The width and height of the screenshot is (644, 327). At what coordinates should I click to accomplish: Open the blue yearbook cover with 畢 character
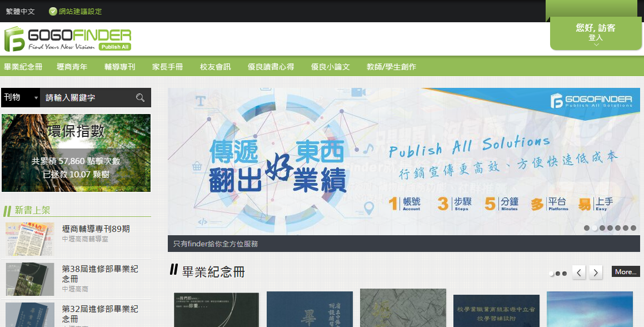tap(309, 309)
